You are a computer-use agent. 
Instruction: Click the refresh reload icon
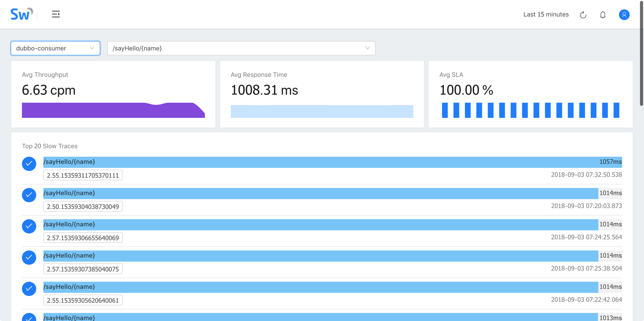583,15
